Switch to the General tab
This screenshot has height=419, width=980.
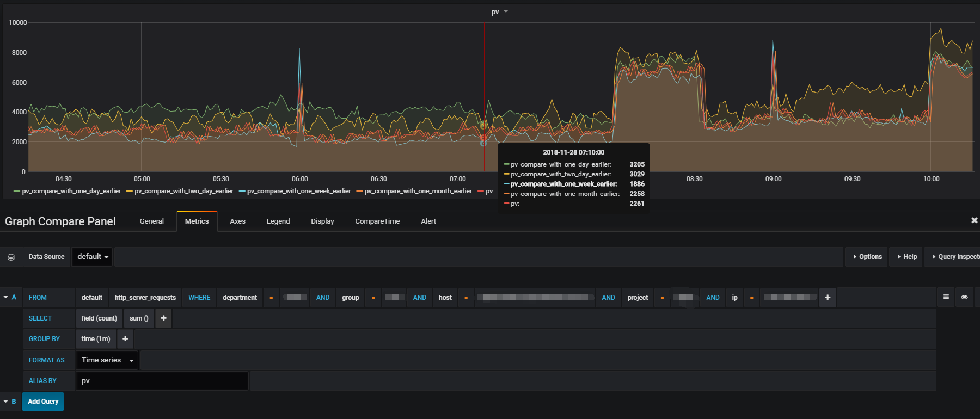pos(151,221)
